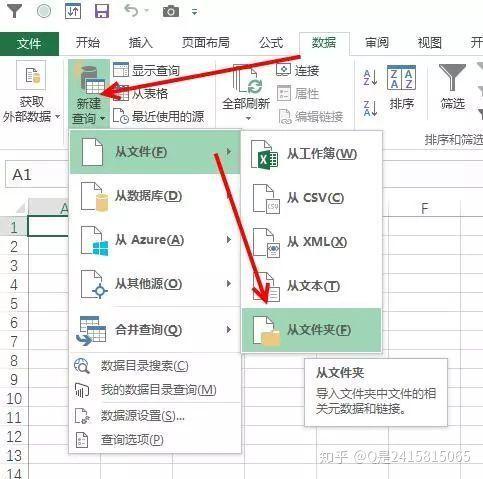Image resolution: width=483 pixels, height=479 pixels.
Task: Click 最近使用的源 in the ribbon
Action: [x=158, y=117]
